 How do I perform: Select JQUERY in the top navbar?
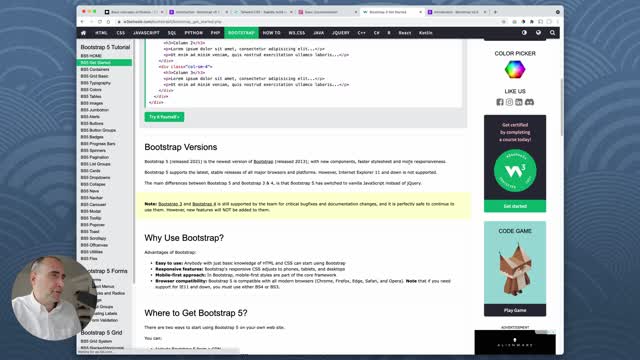click(341, 33)
